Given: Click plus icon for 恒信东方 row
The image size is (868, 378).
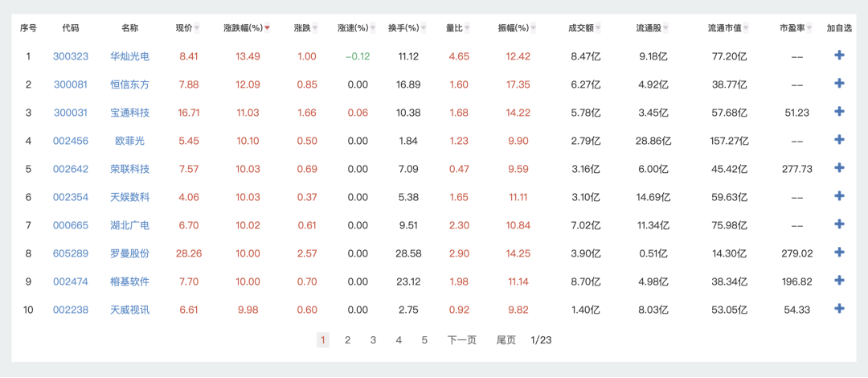Looking at the screenshot, I should click(x=839, y=84).
